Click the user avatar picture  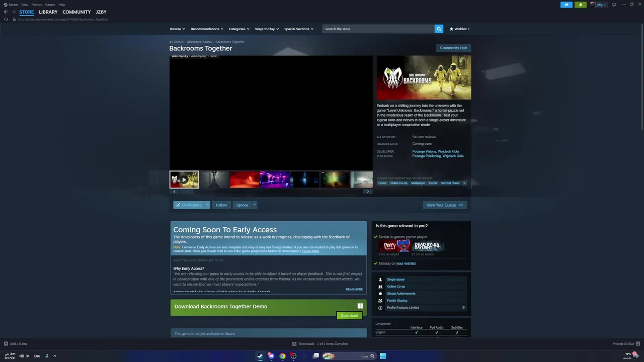593,5
